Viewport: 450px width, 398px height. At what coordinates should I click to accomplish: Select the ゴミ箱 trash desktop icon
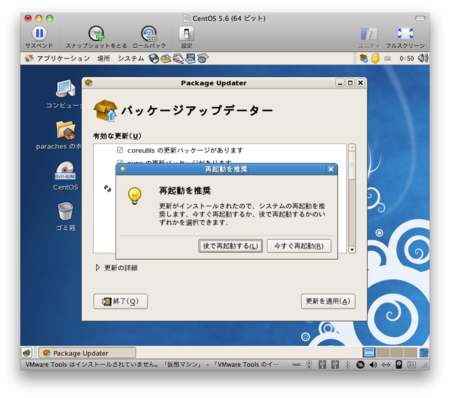click(65, 211)
